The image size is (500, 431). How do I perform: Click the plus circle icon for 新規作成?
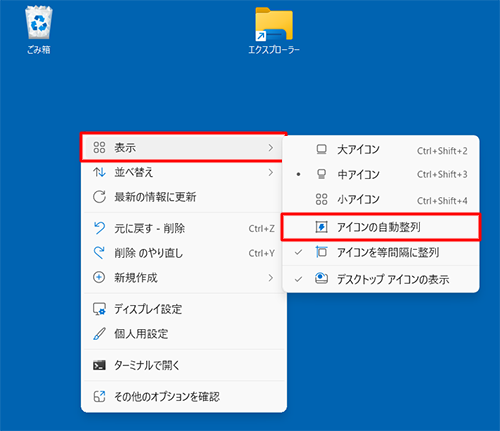coord(99,277)
